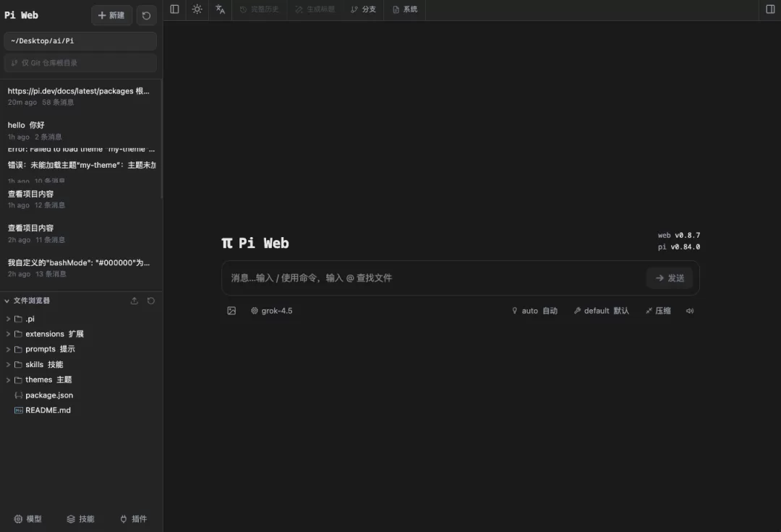The width and height of the screenshot is (781, 532).
Task: Open the 技能 skills button at bottom
Action: click(x=81, y=518)
